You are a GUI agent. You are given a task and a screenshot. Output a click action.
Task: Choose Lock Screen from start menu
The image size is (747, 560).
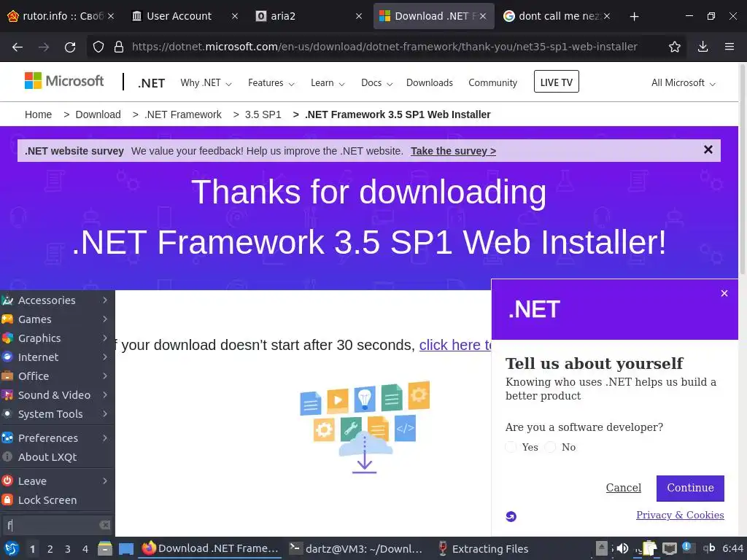(x=56, y=500)
